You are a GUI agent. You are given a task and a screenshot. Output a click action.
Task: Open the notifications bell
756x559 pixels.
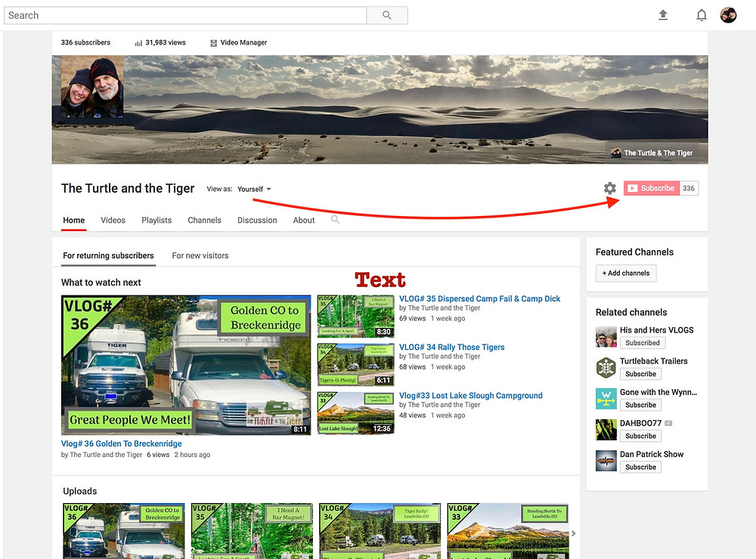702,15
